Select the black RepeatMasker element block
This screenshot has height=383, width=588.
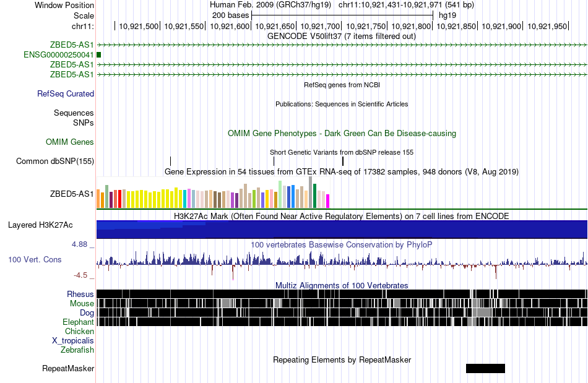(x=485, y=368)
